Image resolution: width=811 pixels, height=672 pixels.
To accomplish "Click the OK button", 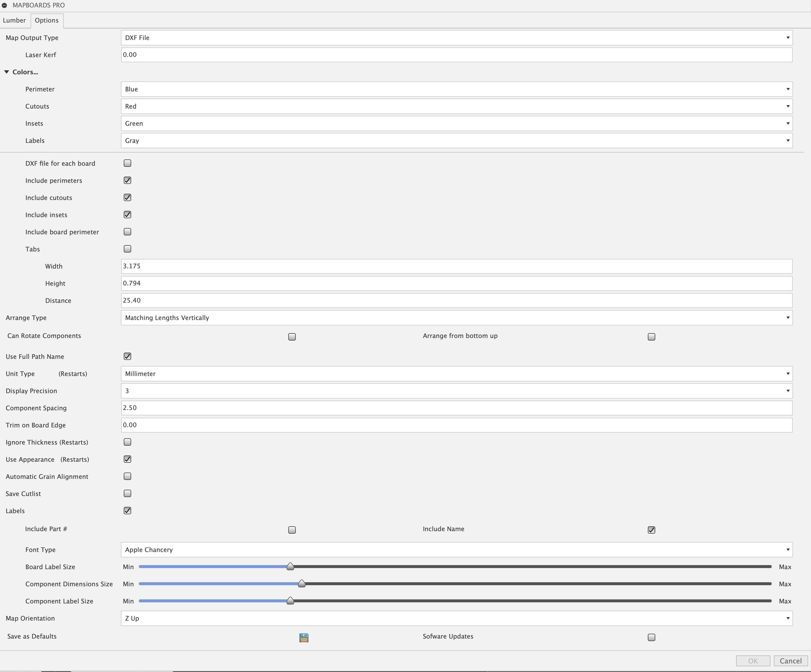I will pyautogui.click(x=753, y=661).
